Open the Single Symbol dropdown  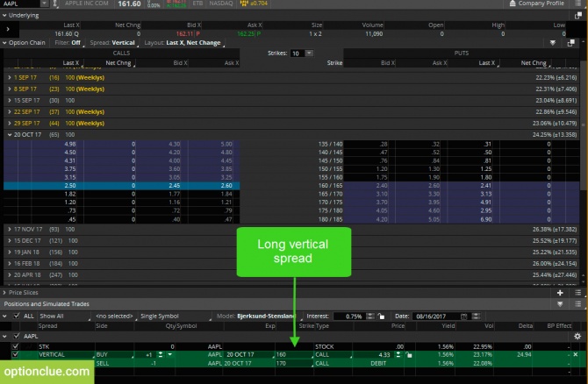(175, 316)
